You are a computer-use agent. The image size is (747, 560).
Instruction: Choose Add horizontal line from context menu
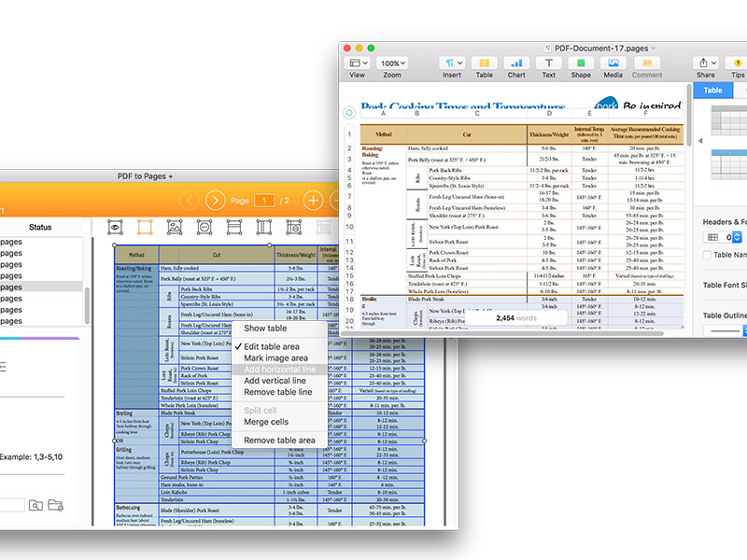click(279, 370)
